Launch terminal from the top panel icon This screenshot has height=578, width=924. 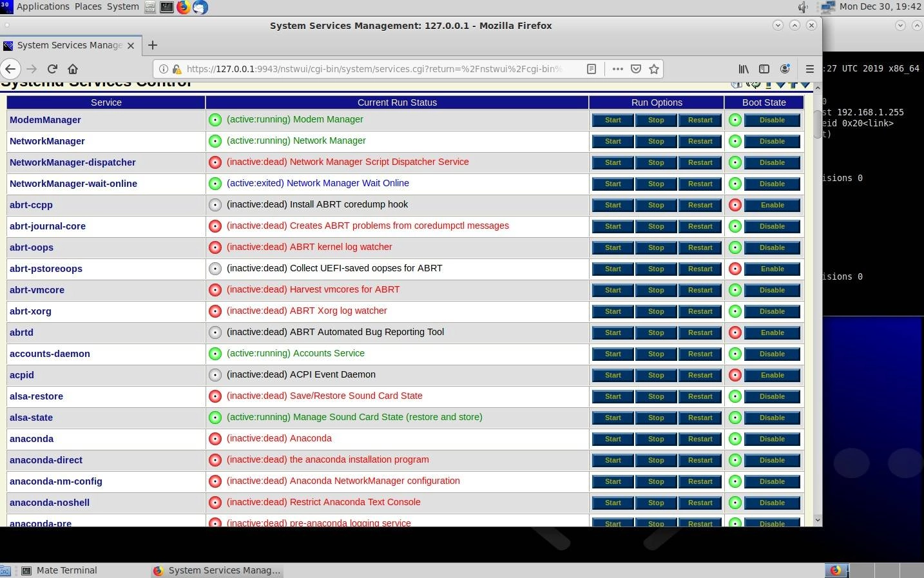[x=167, y=7]
